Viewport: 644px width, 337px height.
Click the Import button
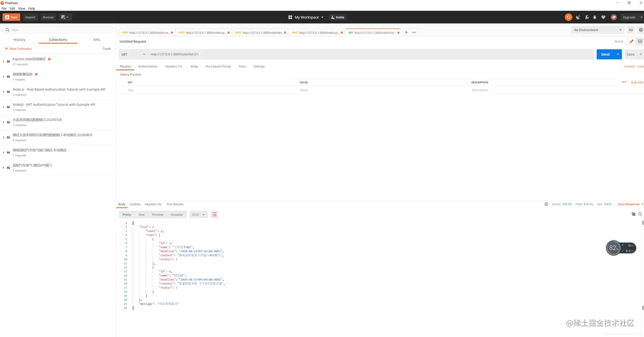[x=30, y=17]
